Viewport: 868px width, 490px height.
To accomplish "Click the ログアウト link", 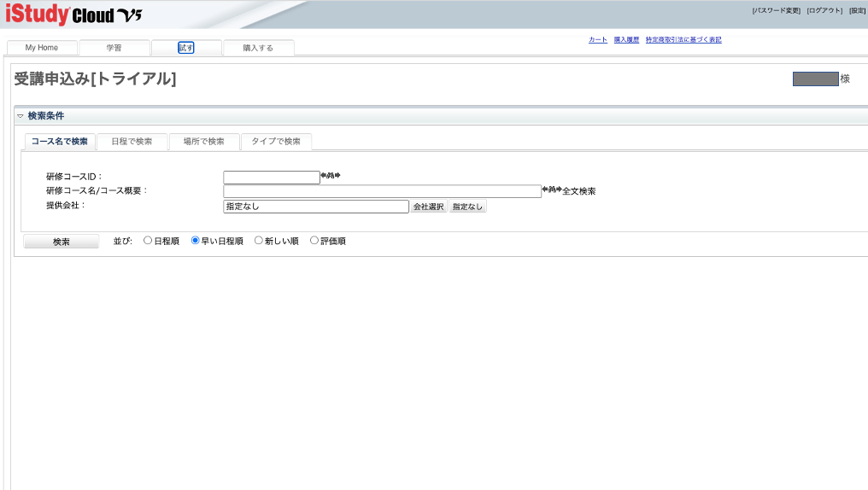I will [824, 10].
